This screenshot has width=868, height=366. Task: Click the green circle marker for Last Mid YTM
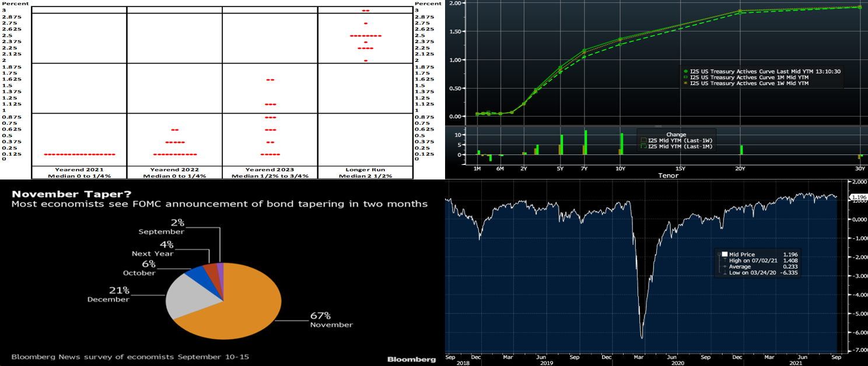tap(687, 71)
